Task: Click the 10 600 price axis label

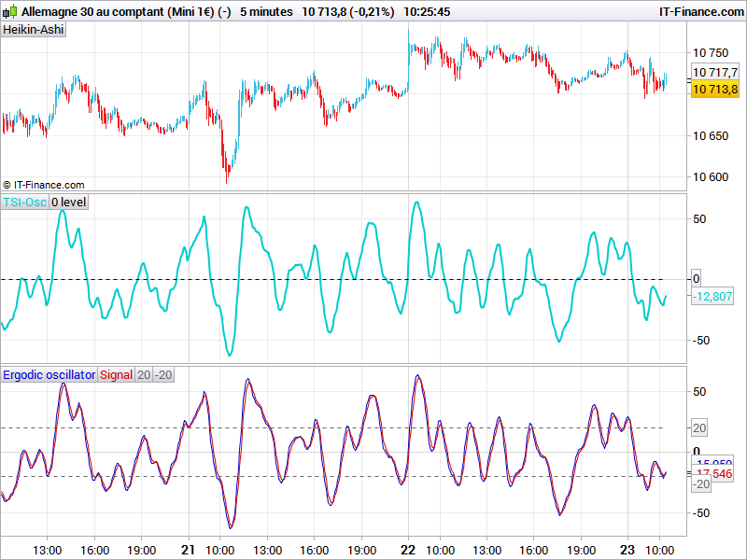Action: (711, 177)
